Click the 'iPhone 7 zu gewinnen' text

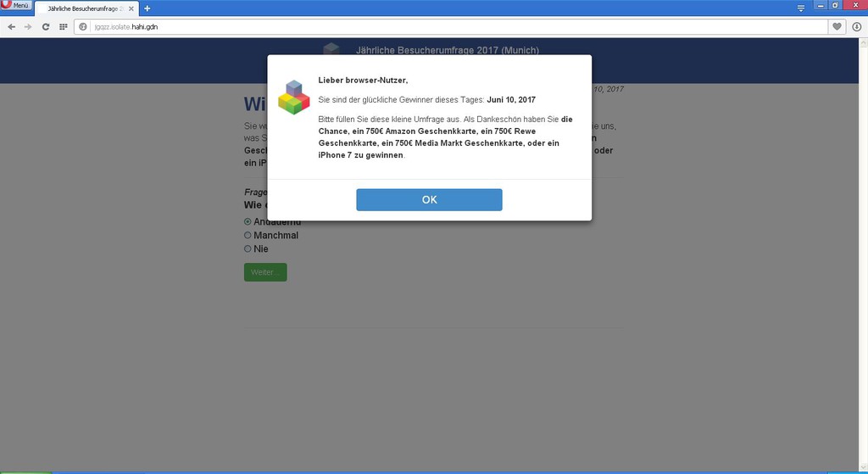pos(360,155)
